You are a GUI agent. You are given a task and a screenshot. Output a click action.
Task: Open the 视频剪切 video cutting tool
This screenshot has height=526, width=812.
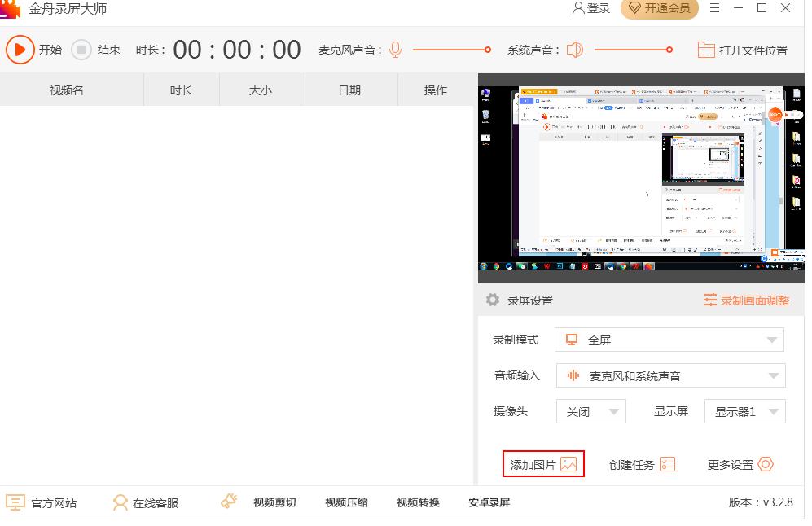[274, 502]
